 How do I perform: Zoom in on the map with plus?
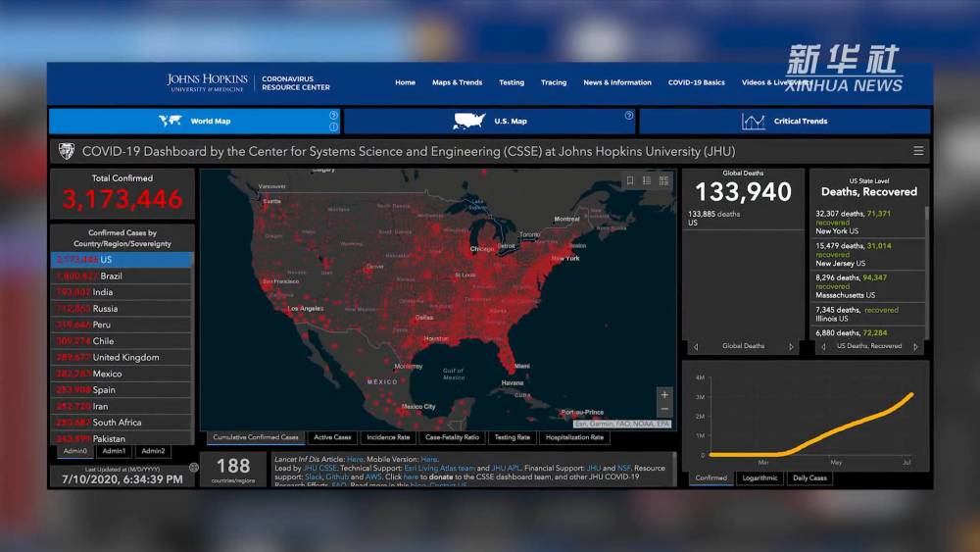(x=664, y=395)
